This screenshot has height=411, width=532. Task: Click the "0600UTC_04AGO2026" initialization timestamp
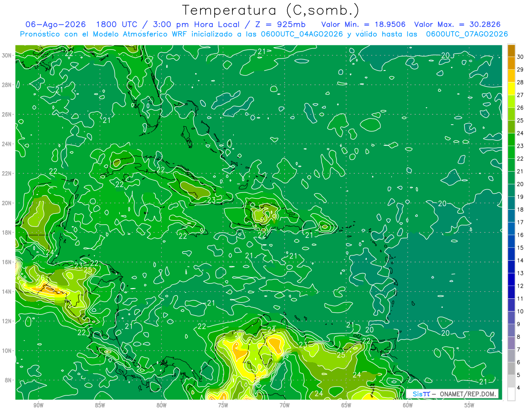(x=301, y=34)
